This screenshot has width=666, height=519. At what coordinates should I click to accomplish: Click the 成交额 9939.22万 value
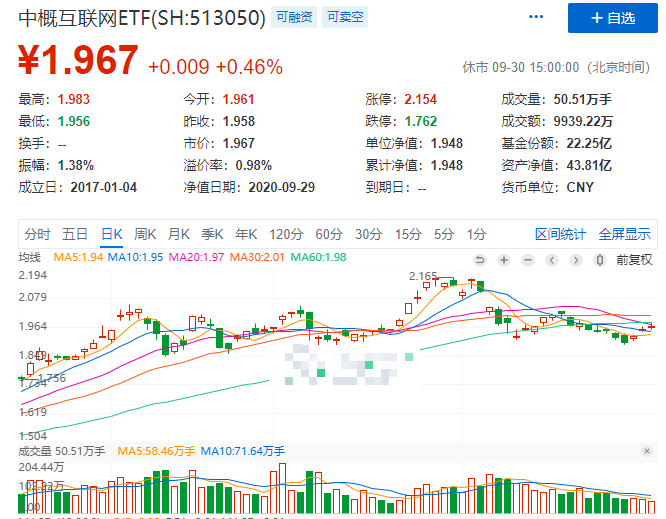coord(583,121)
